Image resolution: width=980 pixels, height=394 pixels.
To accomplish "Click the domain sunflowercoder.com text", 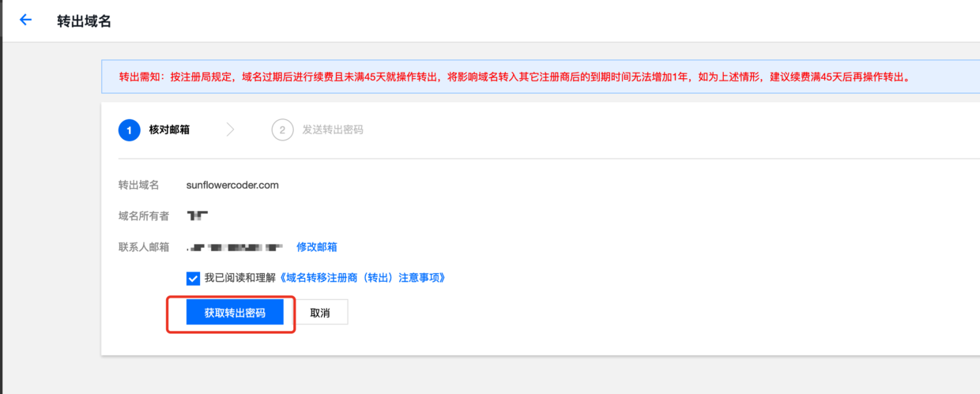I will 232,185.
